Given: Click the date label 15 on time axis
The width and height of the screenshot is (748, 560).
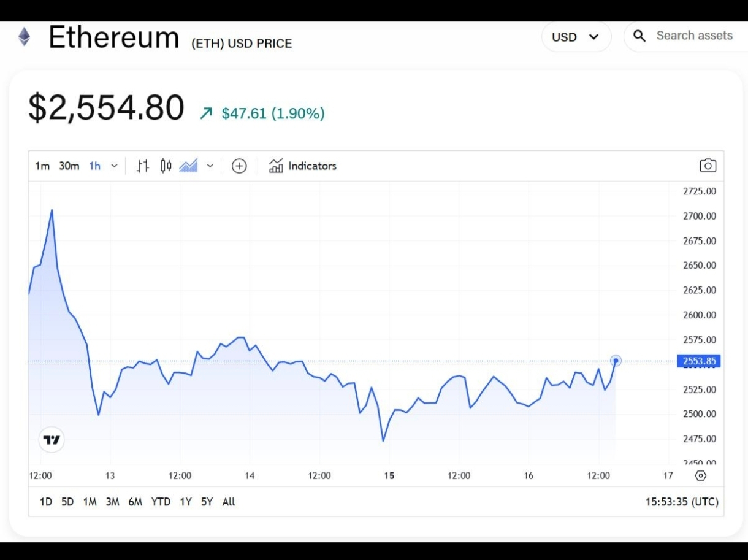Looking at the screenshot, I should point(389,475).
